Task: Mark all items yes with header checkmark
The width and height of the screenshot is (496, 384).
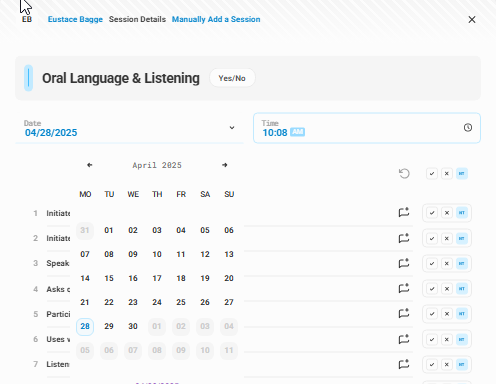Action: pos(432,174)
